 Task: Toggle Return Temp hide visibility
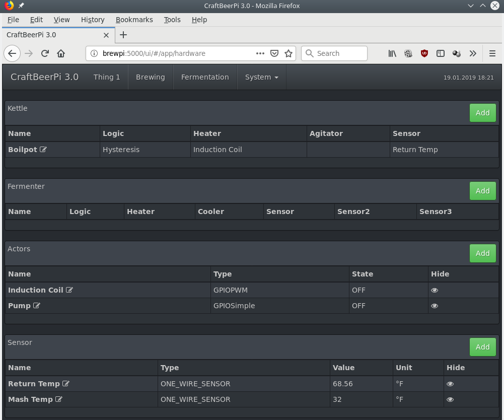(450, 384)
